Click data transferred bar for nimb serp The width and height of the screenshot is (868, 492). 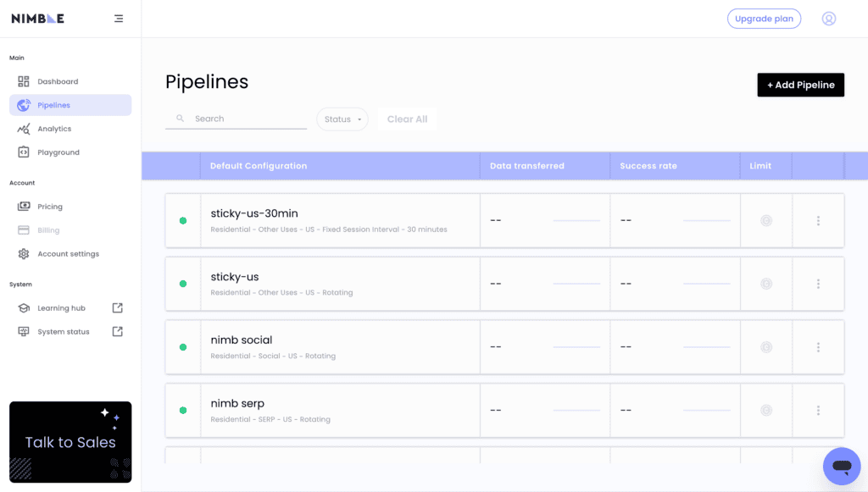[x=576, y=410]
